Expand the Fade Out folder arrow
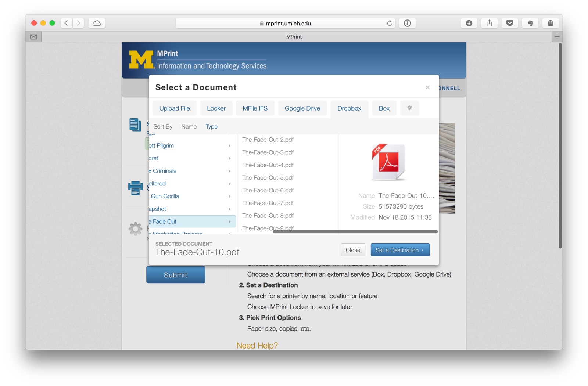The height and width of the screenshot is (386, 588). (229, 222)
